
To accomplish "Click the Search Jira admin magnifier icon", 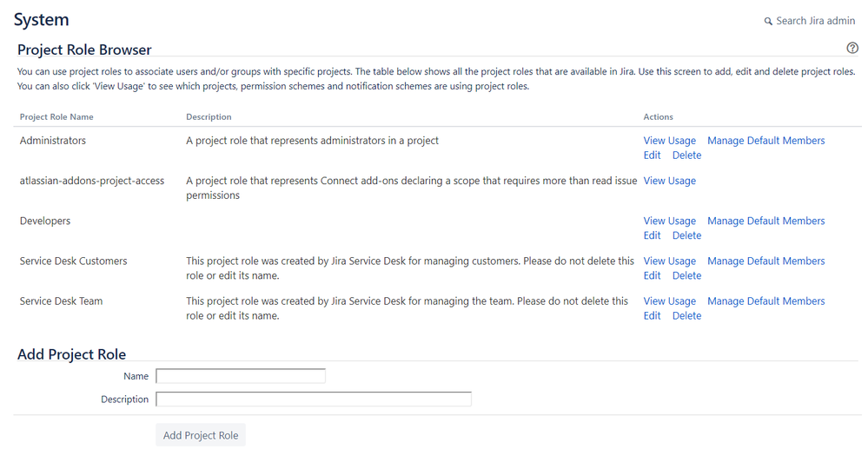I will (768, 22).
